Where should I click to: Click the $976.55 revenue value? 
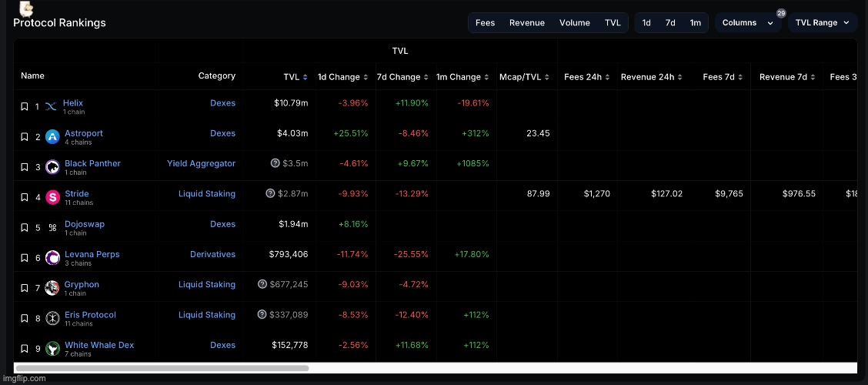coord(799,194)
